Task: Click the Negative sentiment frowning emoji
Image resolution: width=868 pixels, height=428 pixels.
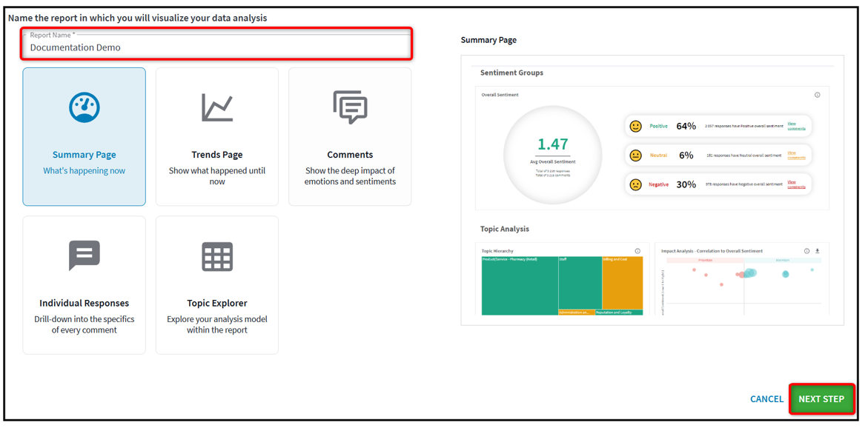Action: (x=635, y=182)
